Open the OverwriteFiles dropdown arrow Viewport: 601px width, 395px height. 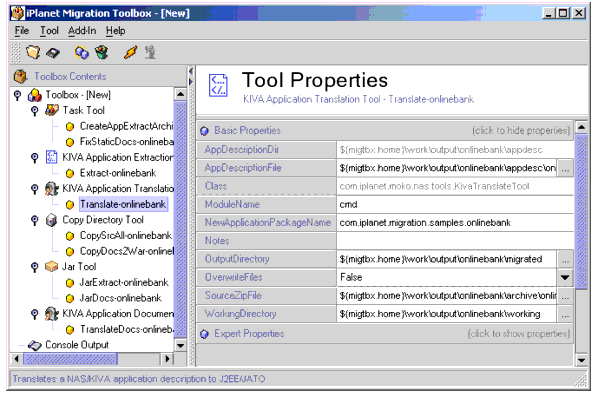click(x=565, y=277)
